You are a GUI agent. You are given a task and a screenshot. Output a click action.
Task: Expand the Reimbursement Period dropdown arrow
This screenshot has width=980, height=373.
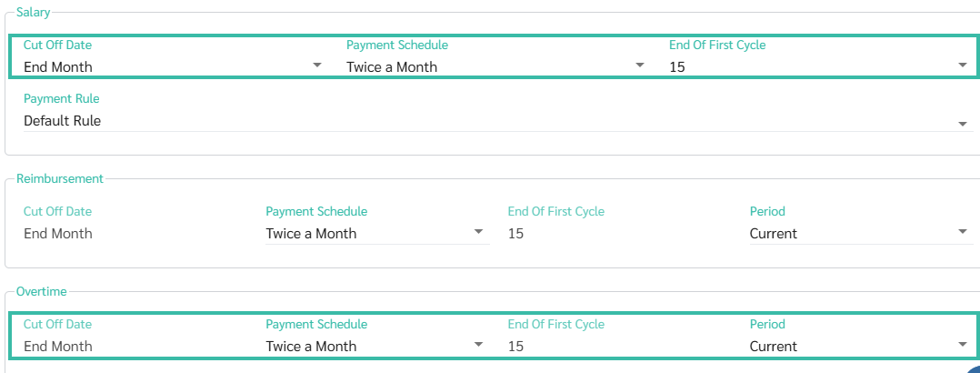tap(963, 233)
